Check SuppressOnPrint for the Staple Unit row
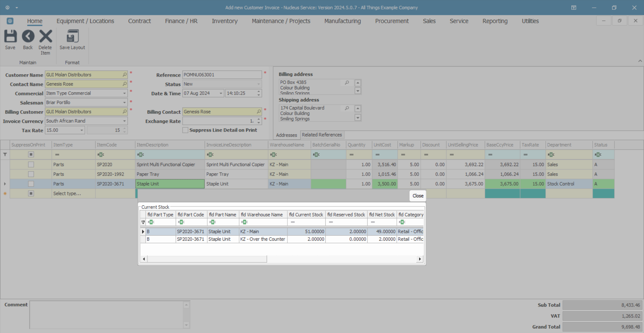Screen dimensions: 644x333 pyautogui.click(x=31, y=184)
